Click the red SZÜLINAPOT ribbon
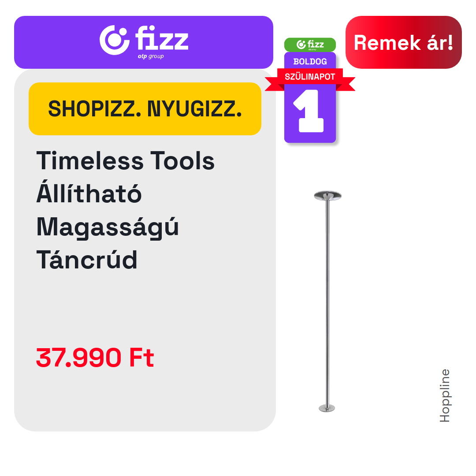 click(x=310, y=79)
